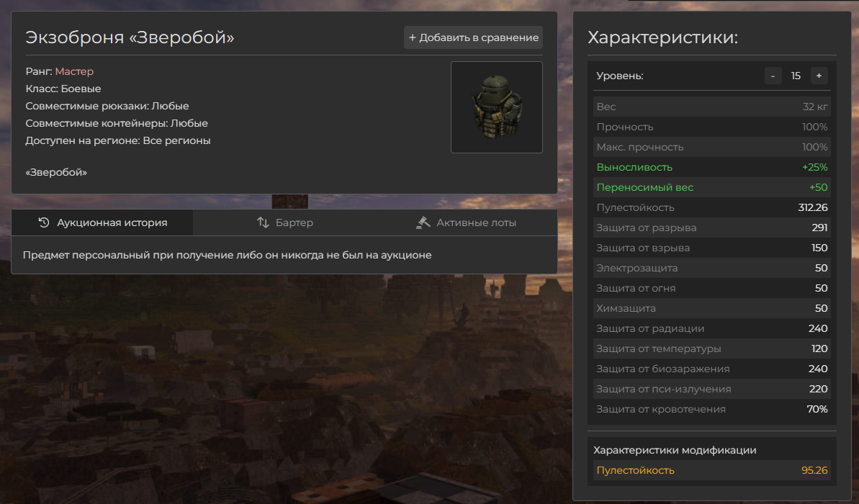Decrease level with the minus button
The image size is (859, 504).
[773, 76]
